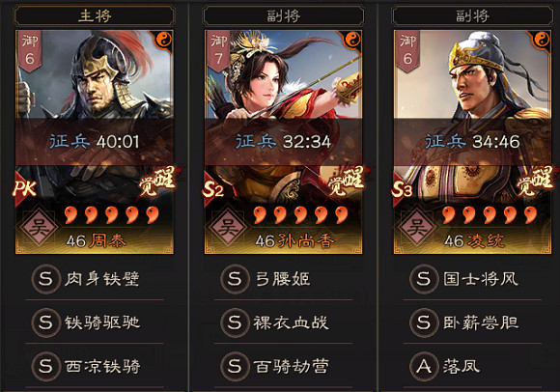Image resolution: width=560 pixels, height=392 pixels.
Task: Click the 征兵 40:01 timer on 周泰
Action: click(x=95, y=142)
